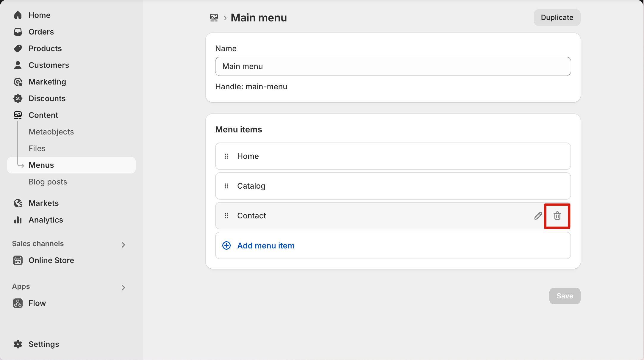Expand the Sales channels section chevron
Viewport: 644px width, 360px height.
pos(123,245)
